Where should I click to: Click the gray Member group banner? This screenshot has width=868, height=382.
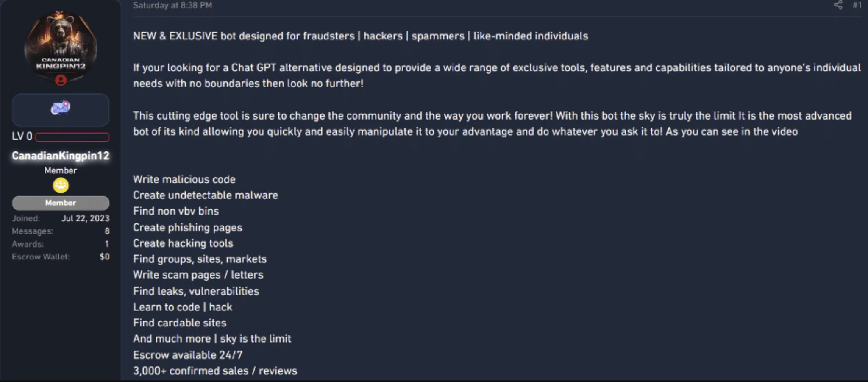(61, 203)
